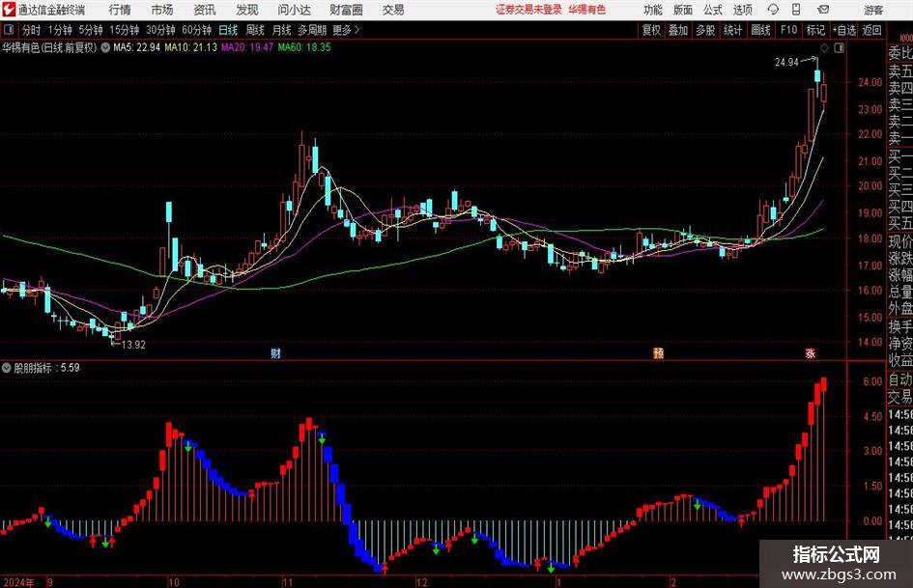The height and width of the screenshot is (588, 913).
Task: Click the 24.00 price axis label
Action: (870, 83)
